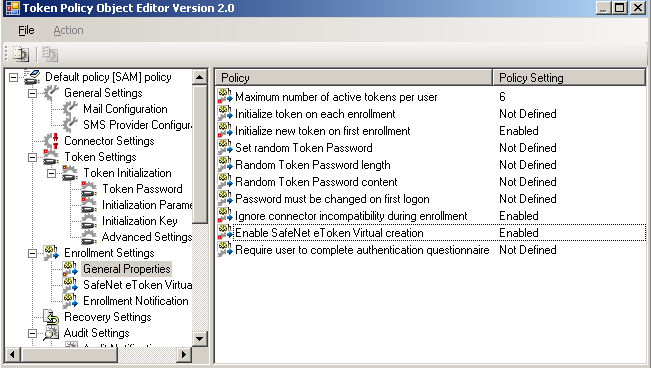Select the Recovery Settings icon
The image size is (651, 368).
point(51,317)
